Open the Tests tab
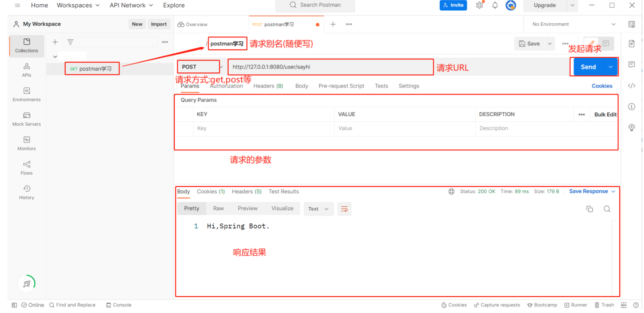The height and width of the screenshot is (313, 644). click(381, 86)
